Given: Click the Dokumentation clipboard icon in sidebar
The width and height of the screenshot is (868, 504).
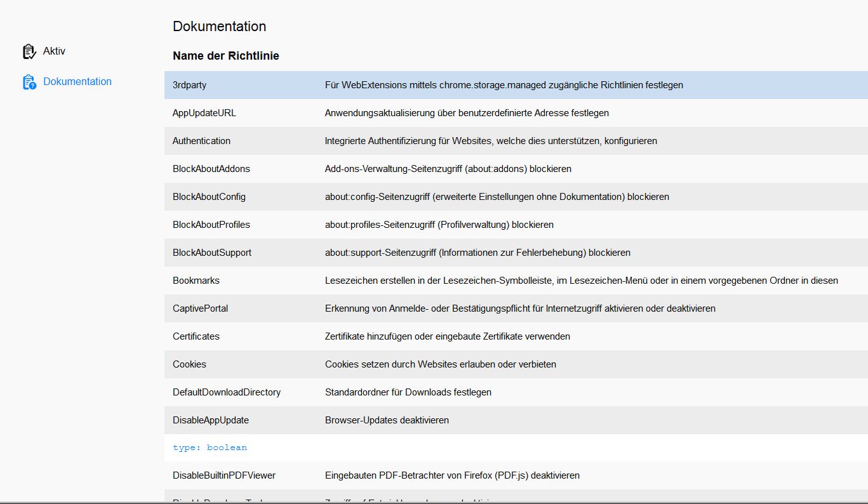Looking at the screenshot, I should point(29,82).
